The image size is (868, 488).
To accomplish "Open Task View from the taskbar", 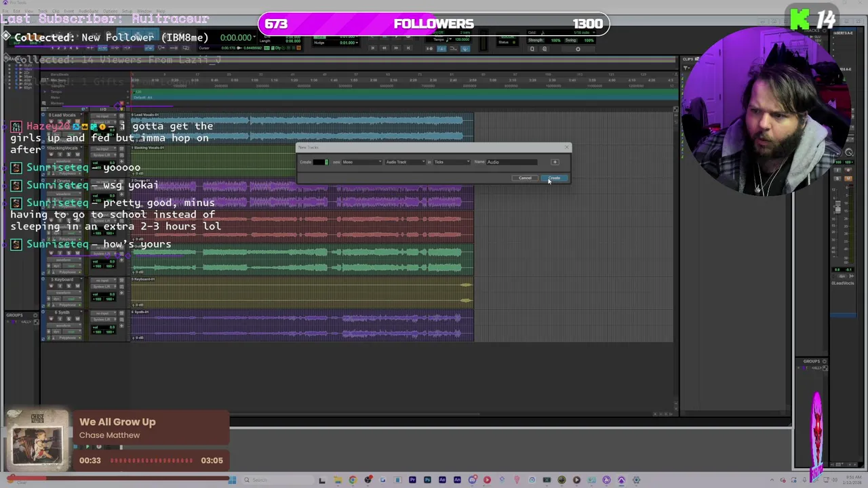I will 322,480.
